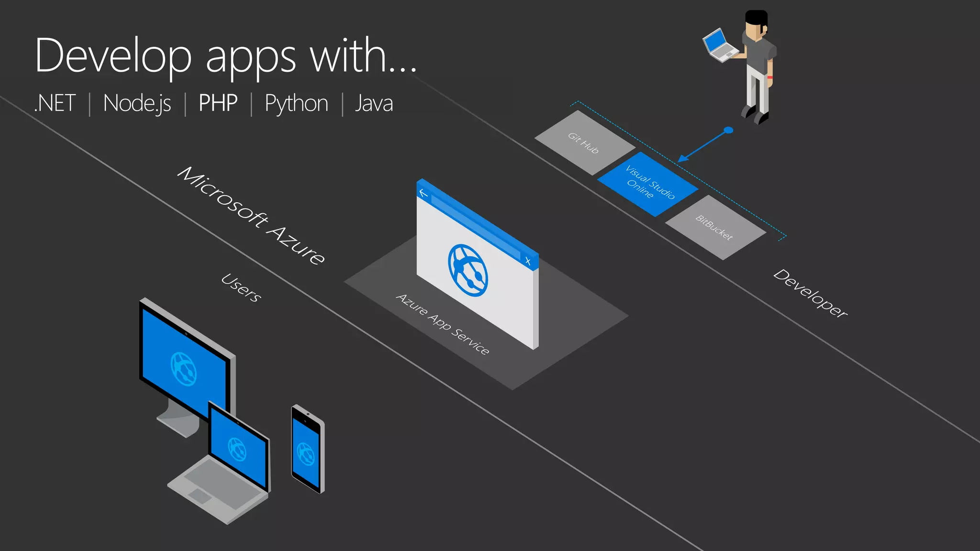
Task: Click back arrow in app window
Action: pyautogui.click(x=423, y=193)
